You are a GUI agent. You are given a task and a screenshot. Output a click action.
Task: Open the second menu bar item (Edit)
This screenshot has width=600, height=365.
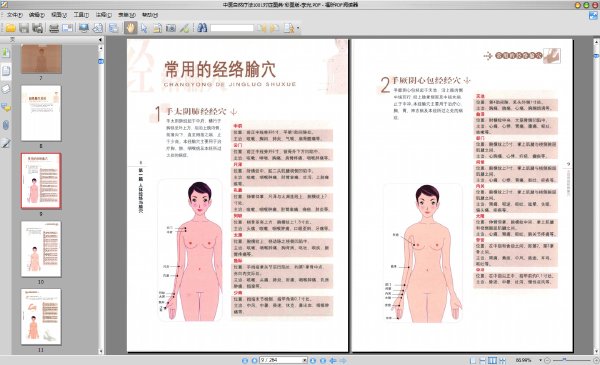pos(37,15)
